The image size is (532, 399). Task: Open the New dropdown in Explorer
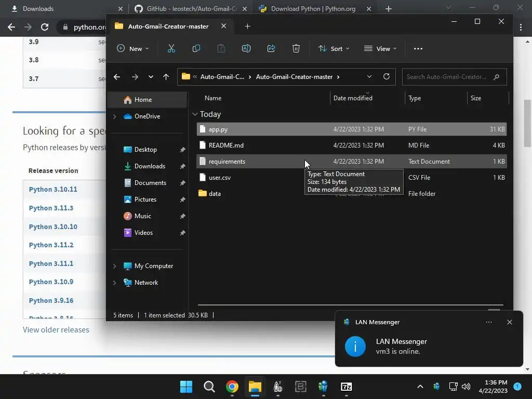(132, 48)
